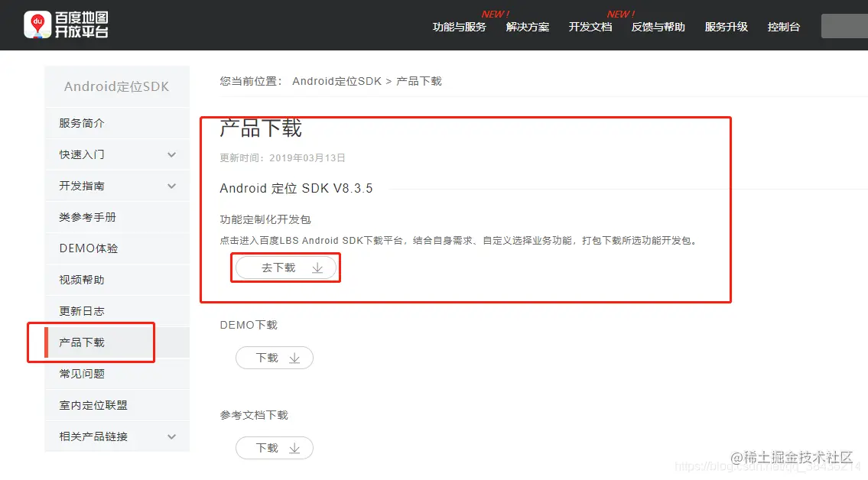Open 室内定位联盟 in the sidebar
Viewport: 868px width, 480px height.
point(117,405)
